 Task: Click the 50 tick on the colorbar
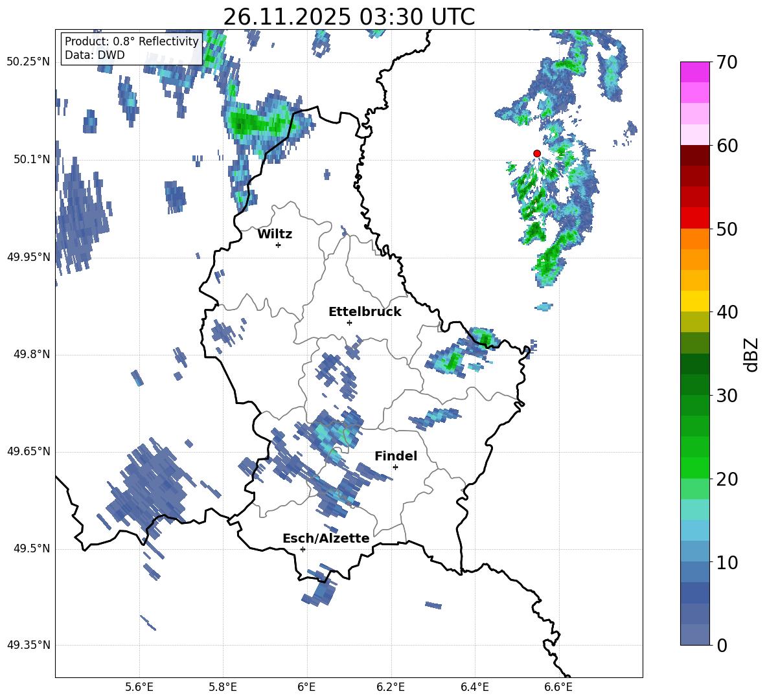click(x=727, y=229)
